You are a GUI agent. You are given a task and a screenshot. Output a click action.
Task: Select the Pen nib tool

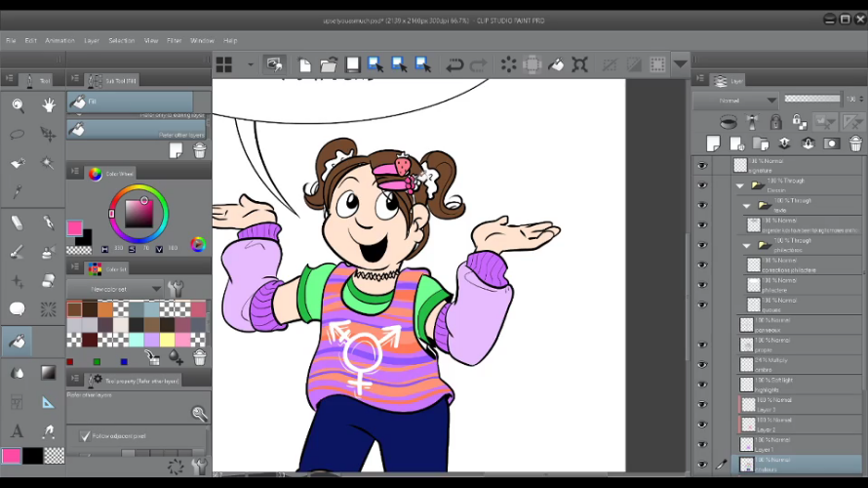coord(48,224)
